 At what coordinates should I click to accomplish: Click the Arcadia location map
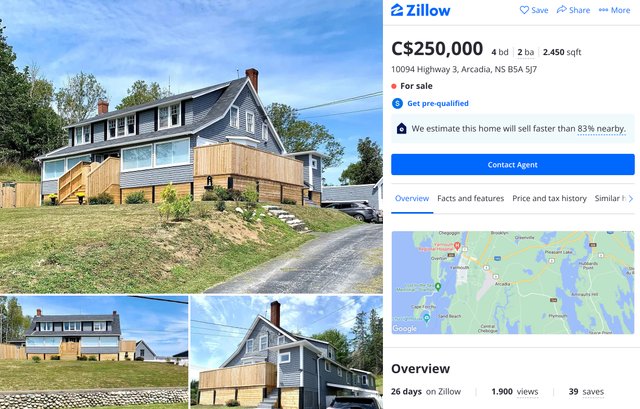pos(513,282)
